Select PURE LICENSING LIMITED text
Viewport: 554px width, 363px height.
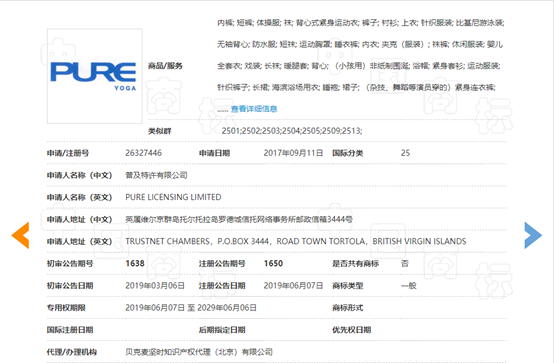point(173,197)
